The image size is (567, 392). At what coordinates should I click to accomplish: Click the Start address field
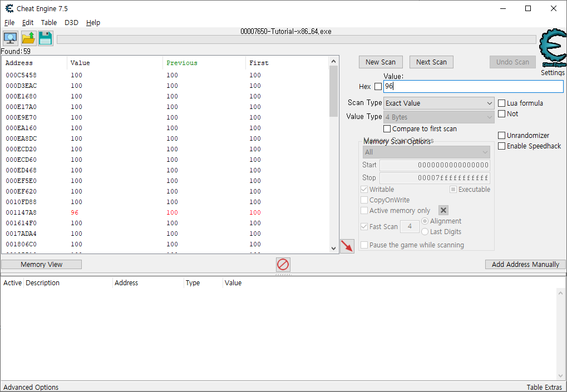(435, 165)
